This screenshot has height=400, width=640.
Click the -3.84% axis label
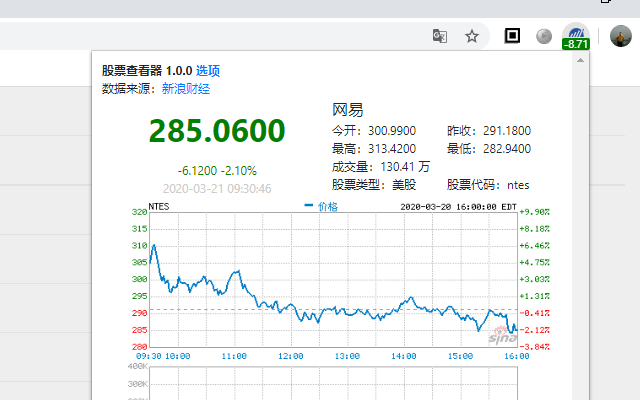point(534,347)
